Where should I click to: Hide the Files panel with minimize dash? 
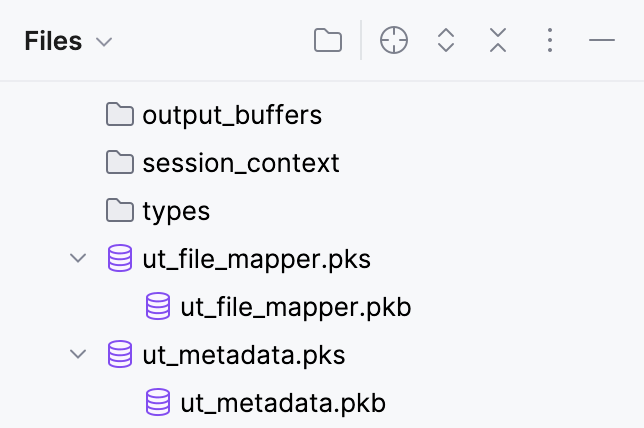(x=601, y=41)
